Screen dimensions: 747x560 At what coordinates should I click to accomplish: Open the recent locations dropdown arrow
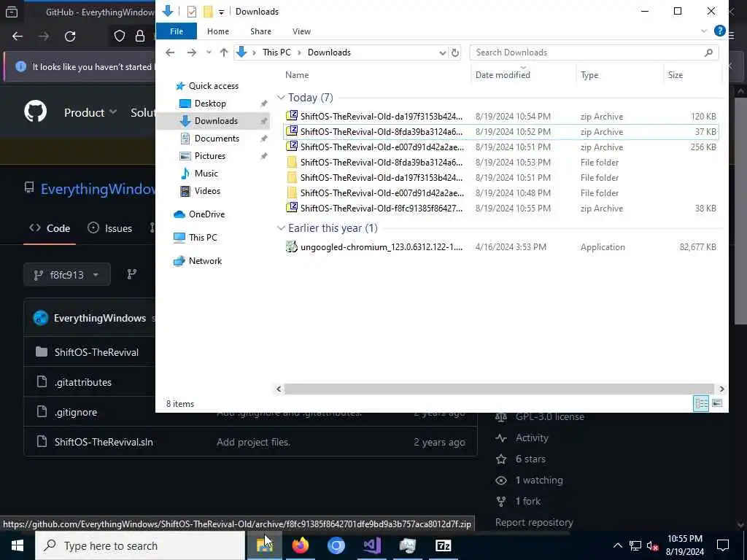[209, 52]
